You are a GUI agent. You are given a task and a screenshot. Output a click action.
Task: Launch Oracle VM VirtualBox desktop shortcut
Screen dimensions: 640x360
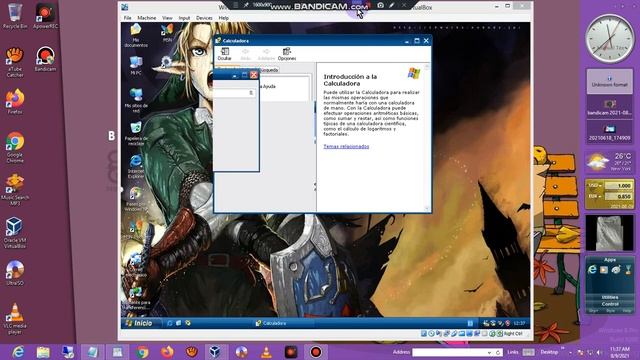tap(15, 233)
